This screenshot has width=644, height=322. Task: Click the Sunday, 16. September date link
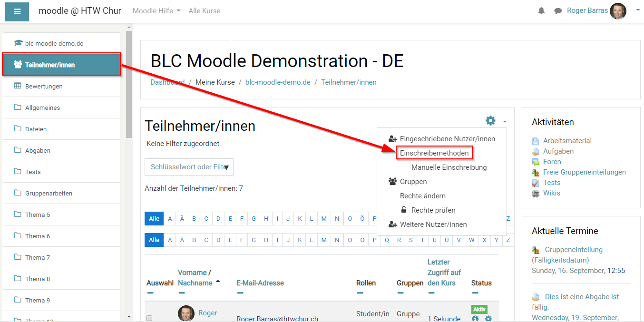(568, 271)
